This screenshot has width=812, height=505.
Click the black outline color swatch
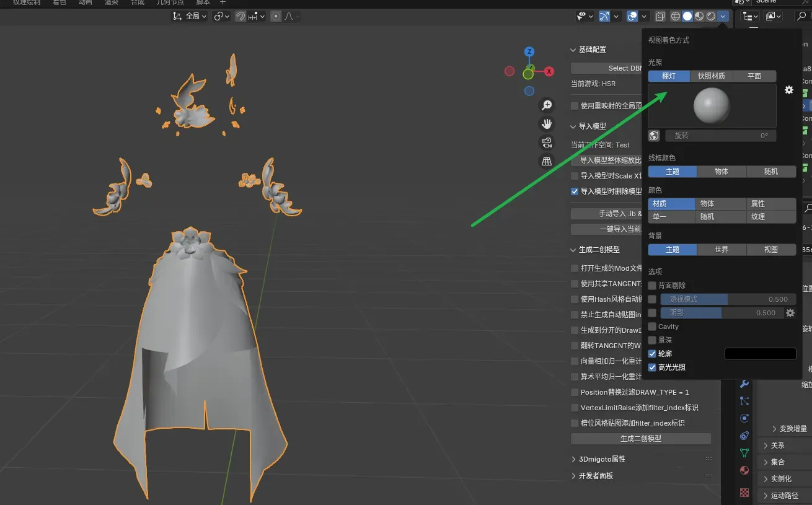pyautogui.click(x=760, y=354)
